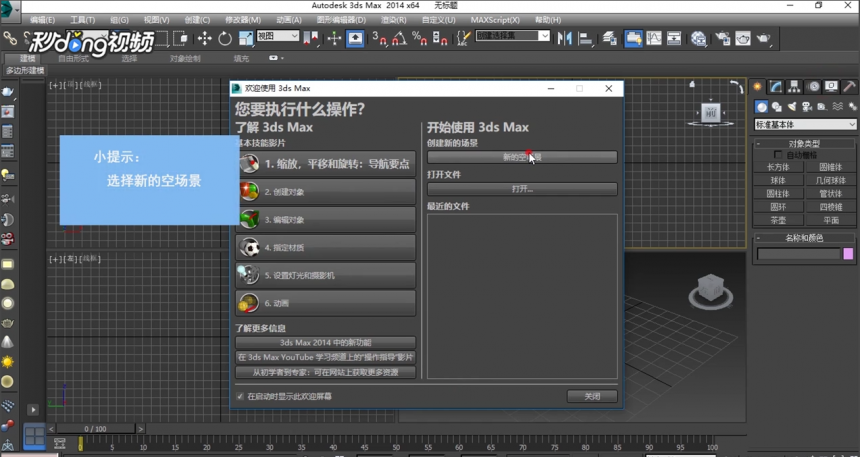Switch to the Motion panel tab

click(x=813, y=87)
